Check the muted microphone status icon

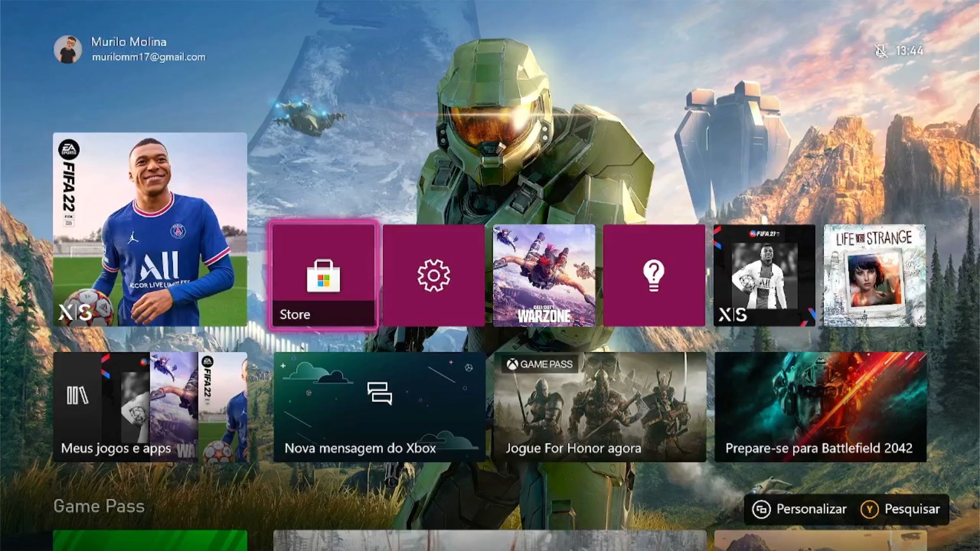(x=880, y=51)
